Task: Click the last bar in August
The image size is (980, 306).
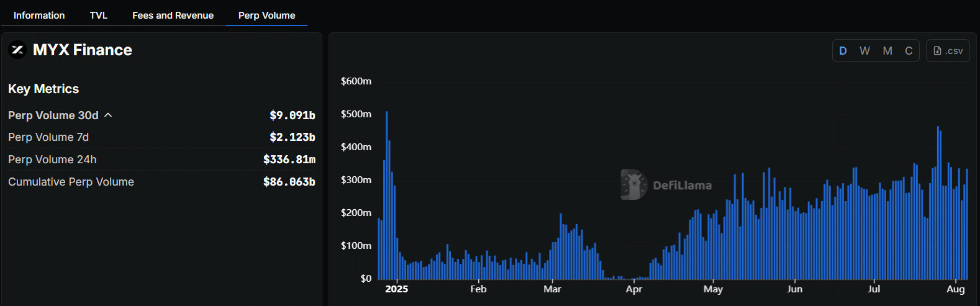Action: pyautogui.click(x=966, y=224)
